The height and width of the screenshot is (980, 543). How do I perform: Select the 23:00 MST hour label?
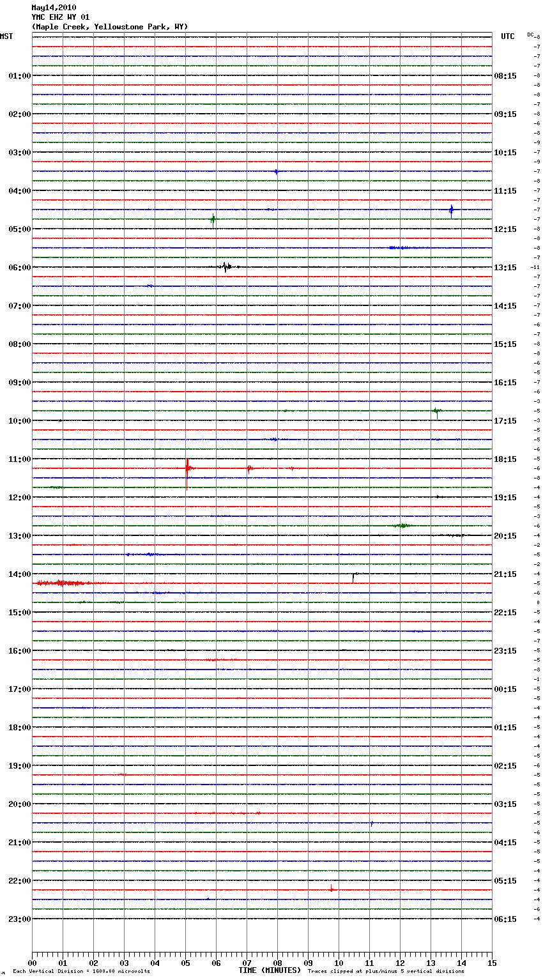click(20, 919)
